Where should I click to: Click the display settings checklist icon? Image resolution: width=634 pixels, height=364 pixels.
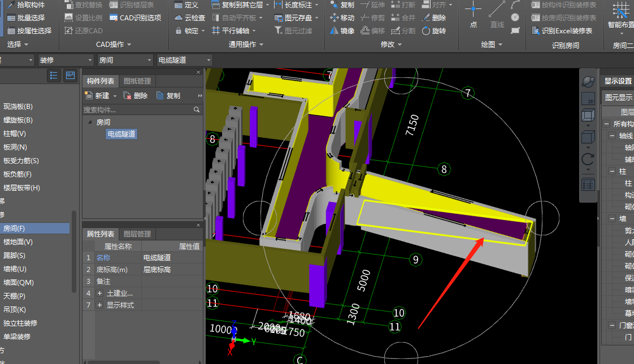coord(588,185)
